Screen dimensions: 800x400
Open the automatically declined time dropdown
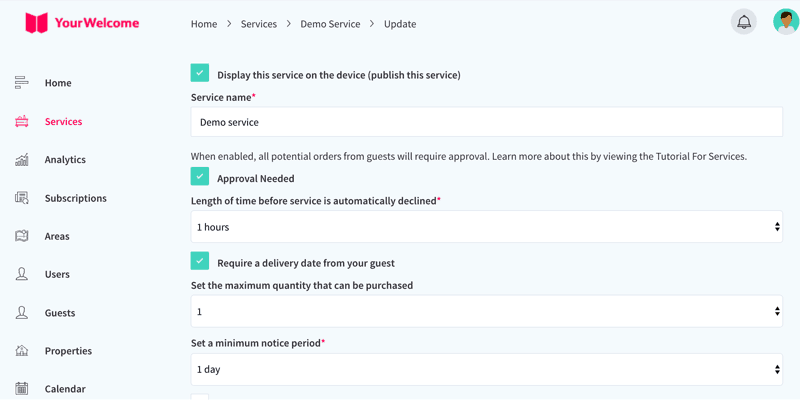pyautogui.click(x=487, y=227)
